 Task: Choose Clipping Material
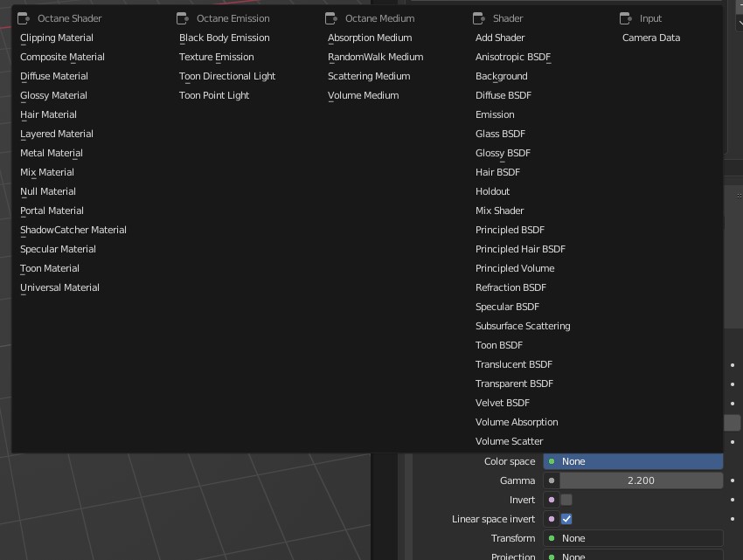(x=57, y=38)
